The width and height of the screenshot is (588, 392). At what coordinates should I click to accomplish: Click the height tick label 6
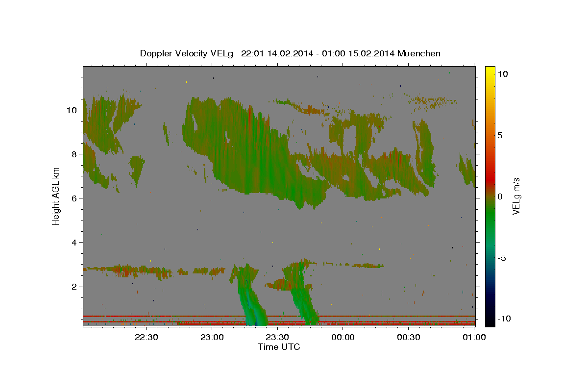[75, 198]
